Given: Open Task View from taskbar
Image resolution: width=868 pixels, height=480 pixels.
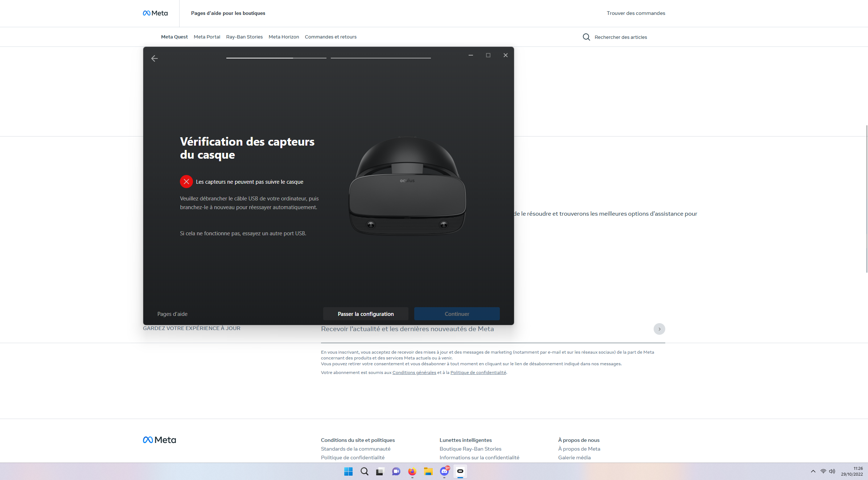Looking at the screenshot, I should click(380, 471).
